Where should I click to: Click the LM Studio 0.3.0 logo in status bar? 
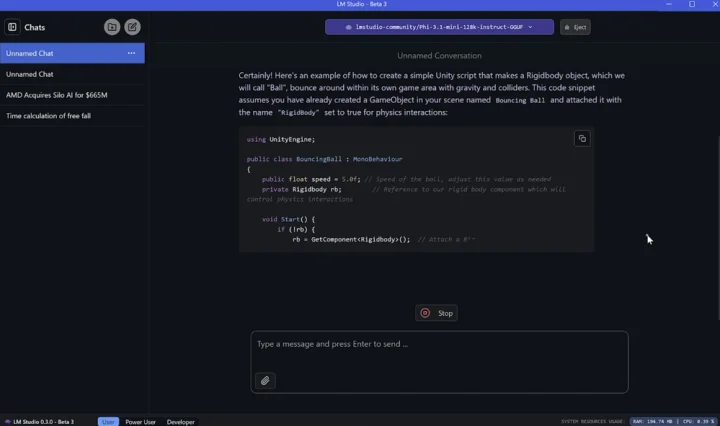(7, 421)
